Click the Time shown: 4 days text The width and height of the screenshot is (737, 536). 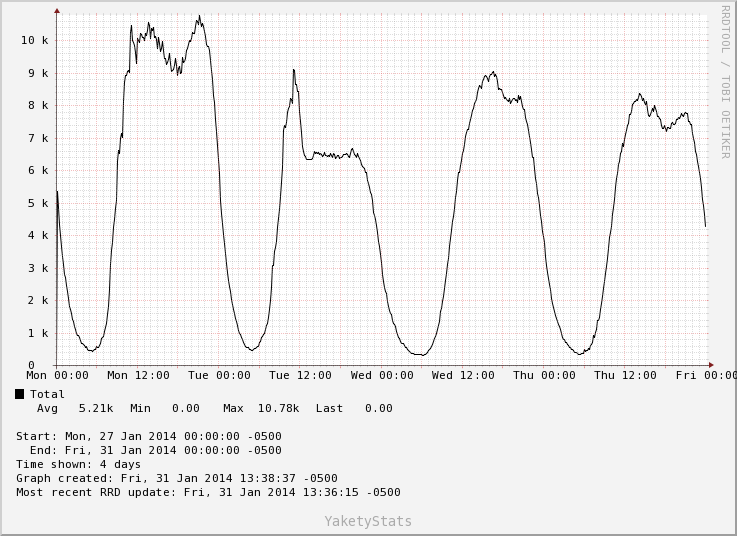click(x=79, y=464)
